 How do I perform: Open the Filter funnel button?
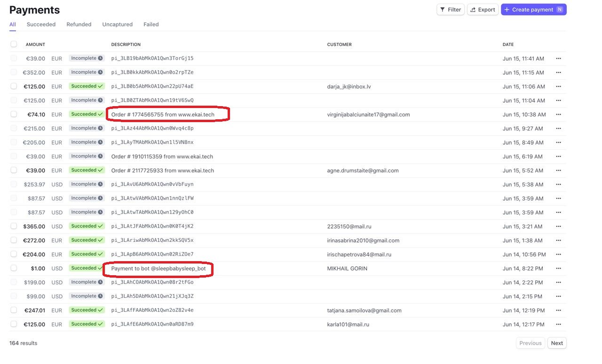click(x=451, y=9)
